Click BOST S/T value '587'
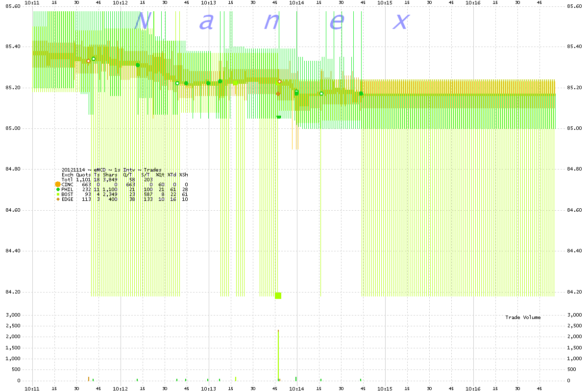 click(148, 194)
